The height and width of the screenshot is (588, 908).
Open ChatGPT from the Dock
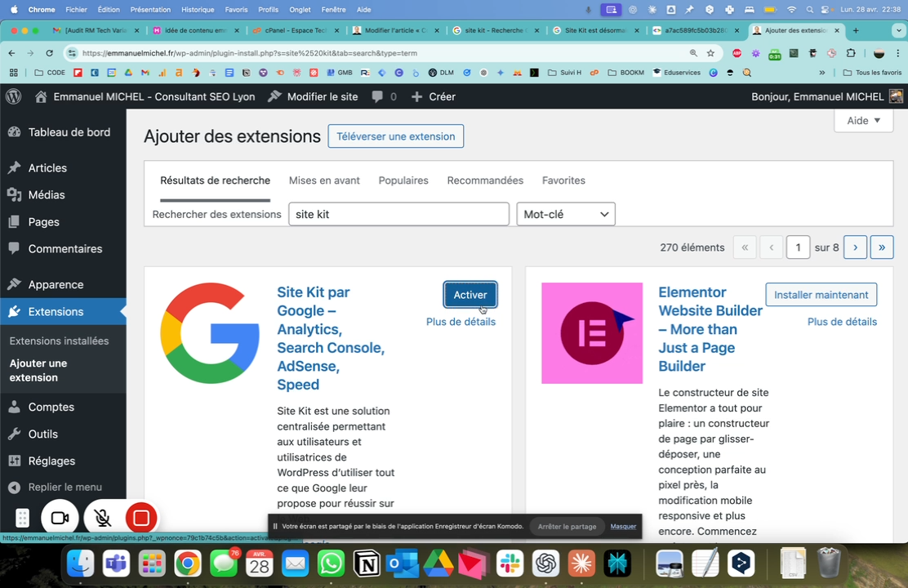[545, 563]
